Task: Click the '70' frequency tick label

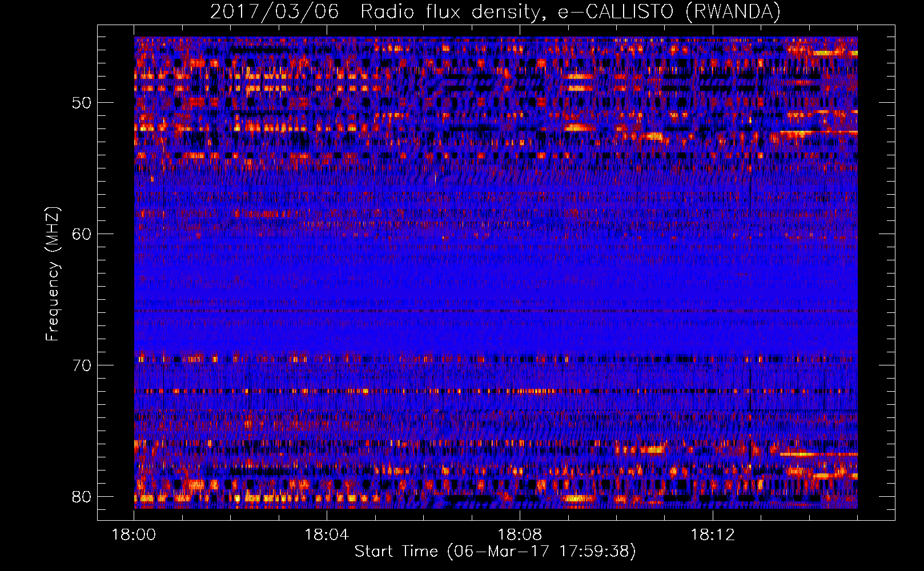Action: (82, 365)
